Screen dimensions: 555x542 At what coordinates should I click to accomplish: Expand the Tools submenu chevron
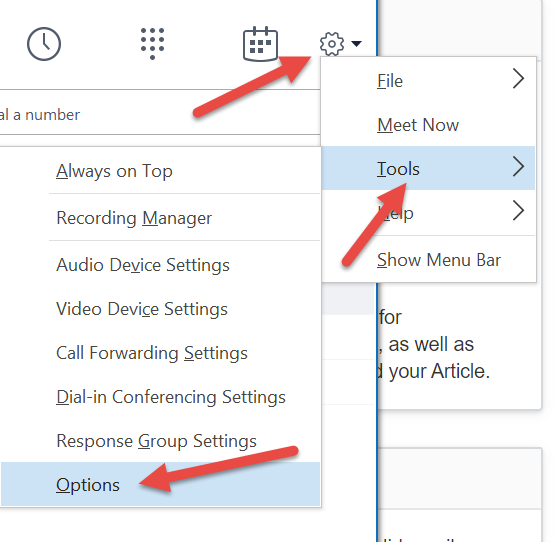pos(519,167)
